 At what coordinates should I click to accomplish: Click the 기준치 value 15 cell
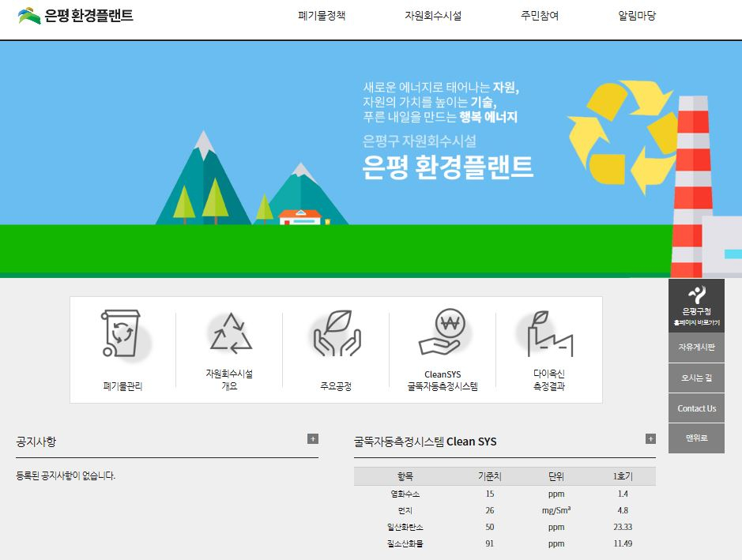click(x=490, y=494)
